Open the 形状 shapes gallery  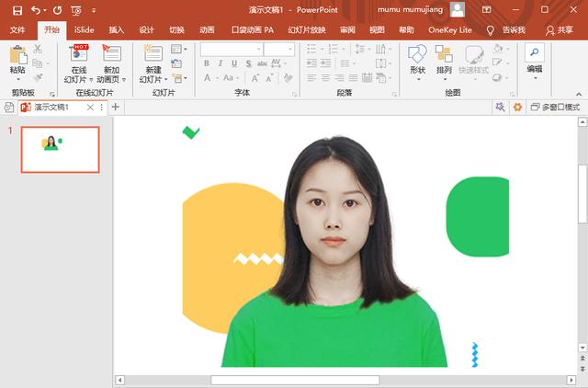pos(417,62)
